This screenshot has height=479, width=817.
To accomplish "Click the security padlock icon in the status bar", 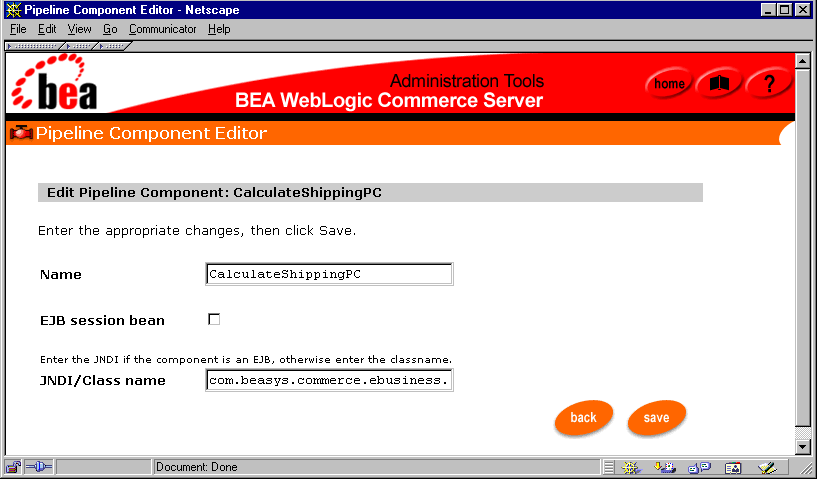I will 14,467.
